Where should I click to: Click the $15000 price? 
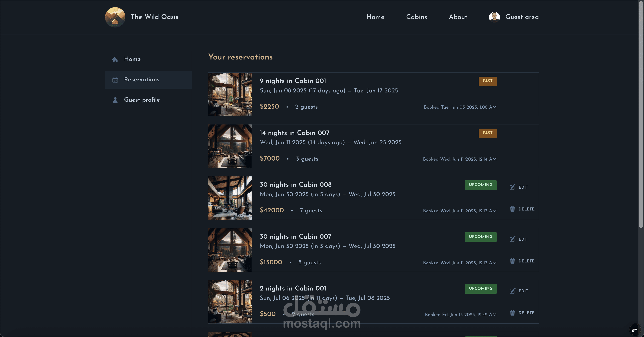tap(271, 262)
